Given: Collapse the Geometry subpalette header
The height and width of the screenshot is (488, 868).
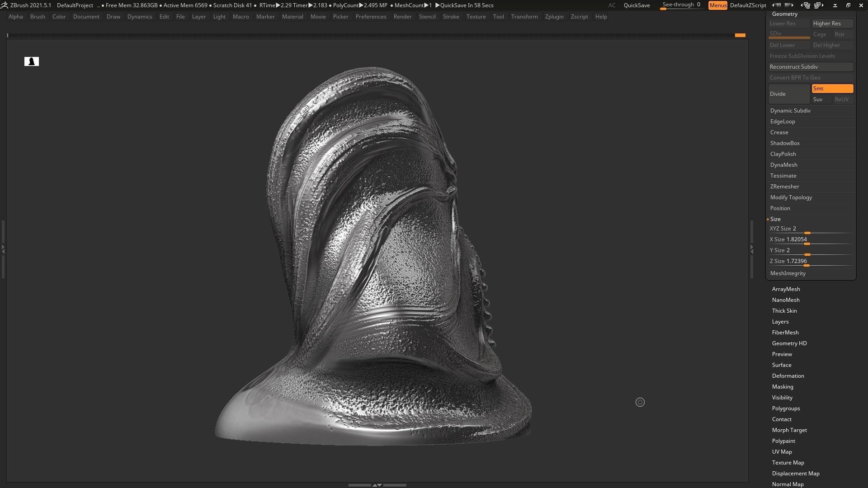Looking at the screenshot, I should pos(784,14).
